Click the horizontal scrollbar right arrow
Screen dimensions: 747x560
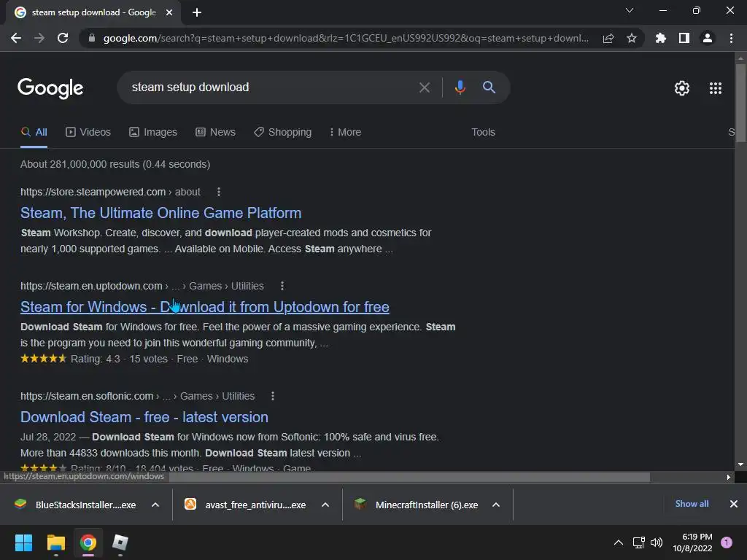(x=729, y=477)
